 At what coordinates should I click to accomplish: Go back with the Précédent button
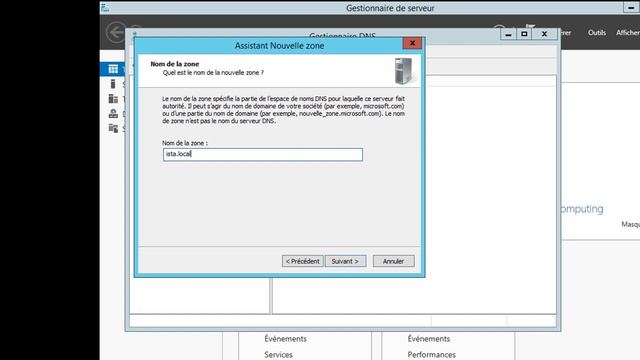tap(302, 261)
